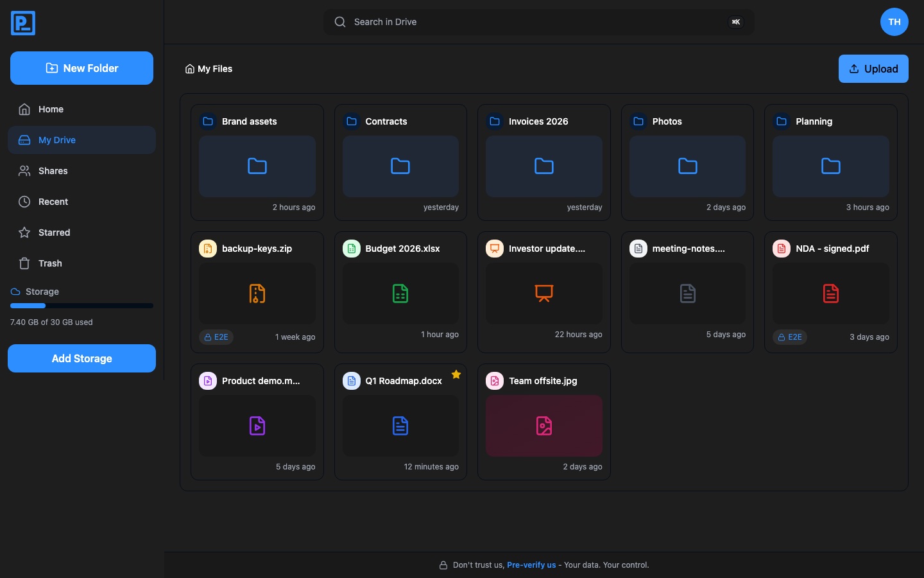Focus the Search in Drive field
The height and width of the screenshot is (578, 924).
pos(539,22)
